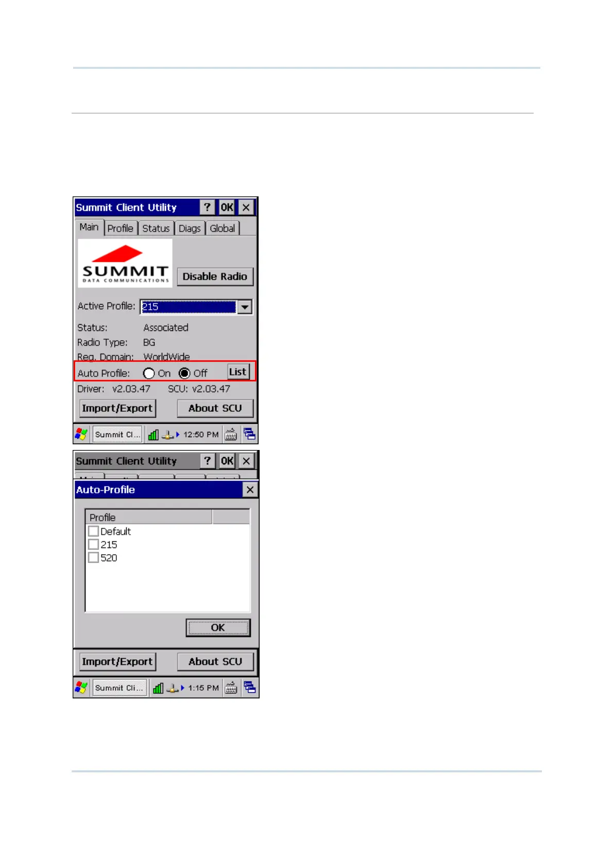
Task: Click the desktop windows icon in lower taskbar
Action: pyautogui.click(x=250, y=688)
